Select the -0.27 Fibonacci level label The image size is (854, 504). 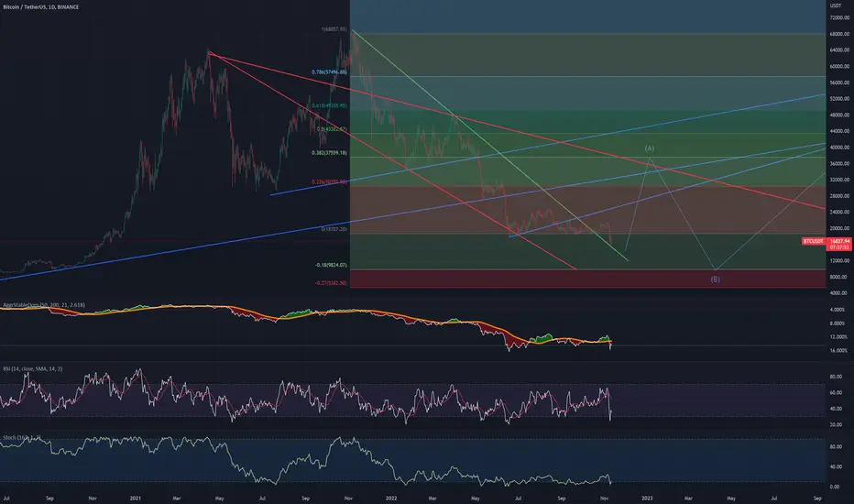tap(331, 283)
